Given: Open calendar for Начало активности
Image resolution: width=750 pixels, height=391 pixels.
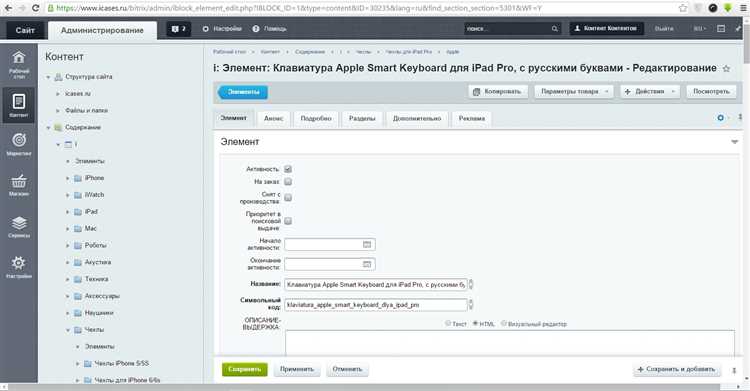Looking at the screenshot, I should [x=367, y=245].
